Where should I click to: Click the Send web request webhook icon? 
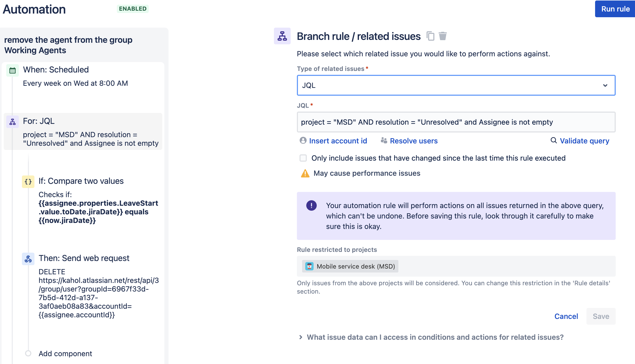pyautogui.click(x=28, y=259)
